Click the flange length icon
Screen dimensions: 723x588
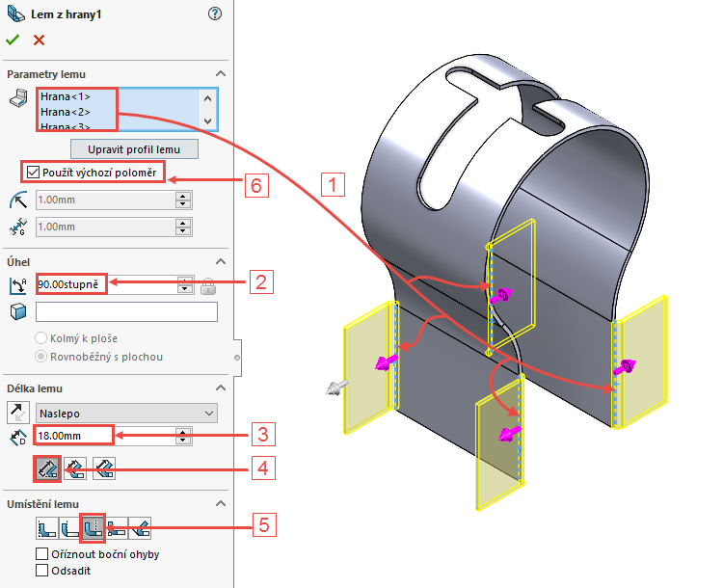(18, 437)
